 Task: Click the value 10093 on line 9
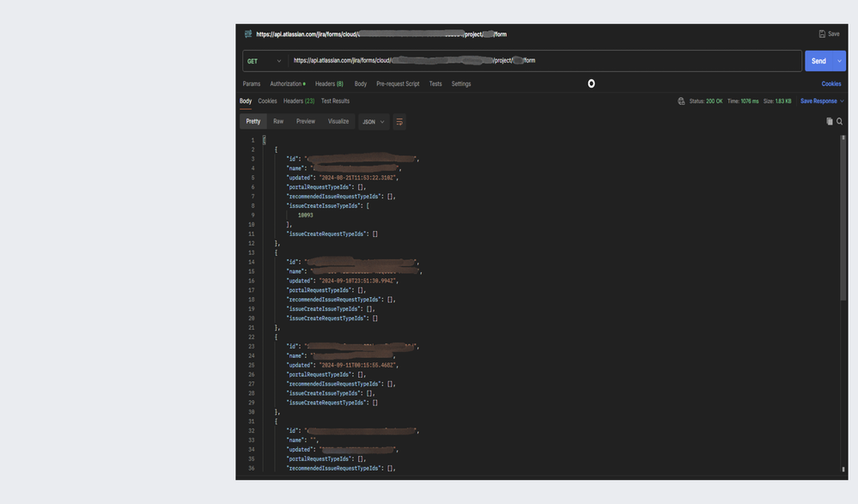click(306, 216)
